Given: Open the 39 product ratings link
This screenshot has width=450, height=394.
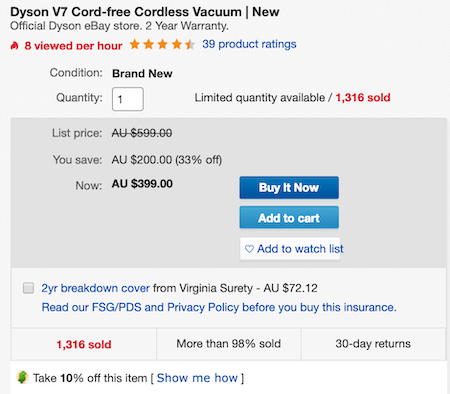Looking at the screenshot, I should [249, 44].
